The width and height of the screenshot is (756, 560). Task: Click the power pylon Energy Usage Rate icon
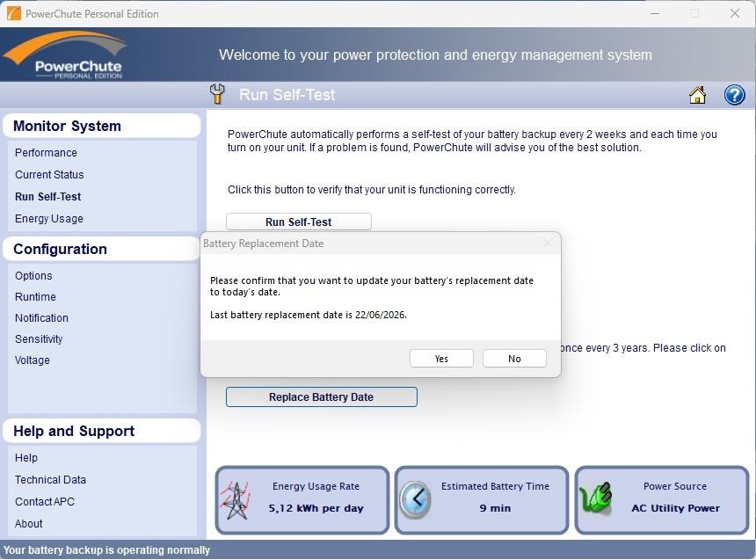[235, 500]
